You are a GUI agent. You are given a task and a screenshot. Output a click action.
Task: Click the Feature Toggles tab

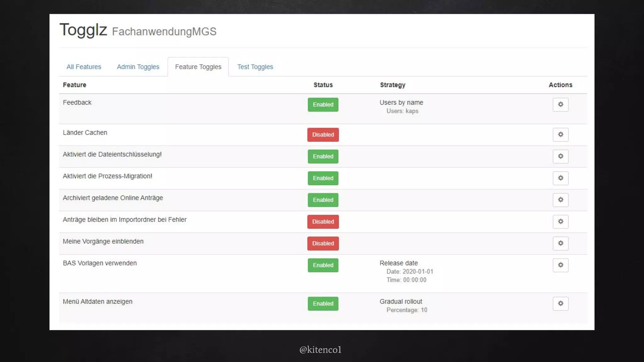198,67
